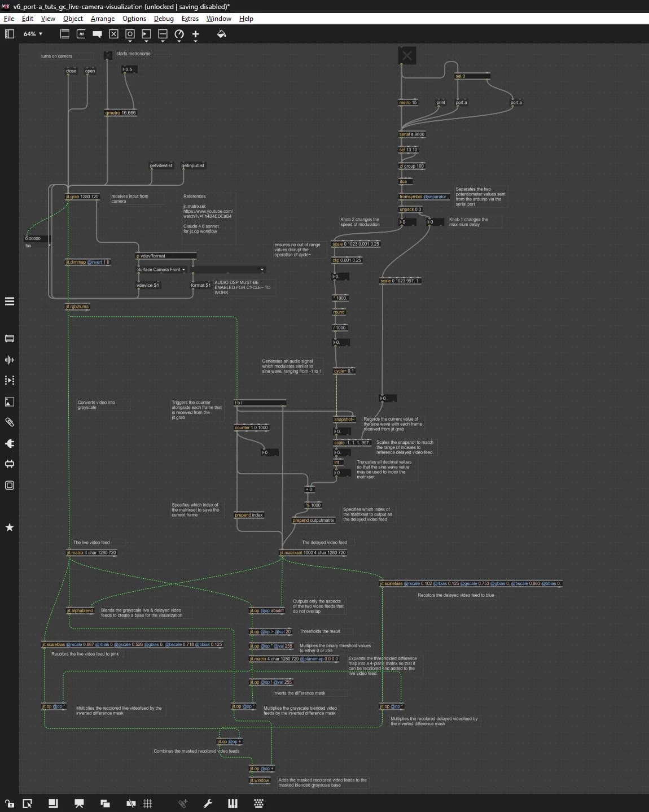Select the 0.5 number box
This screenshot has width=649, height=812.
(x=129, y=69)
